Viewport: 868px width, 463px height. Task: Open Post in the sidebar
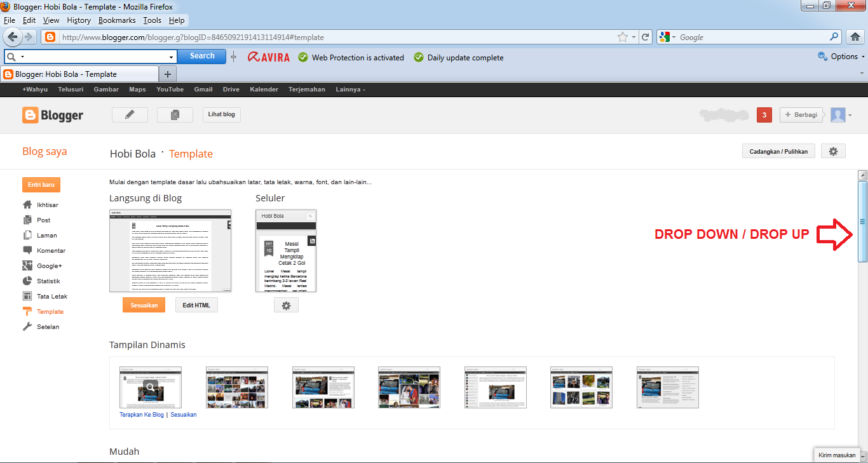pyautogui.click(x=44, y=220)
